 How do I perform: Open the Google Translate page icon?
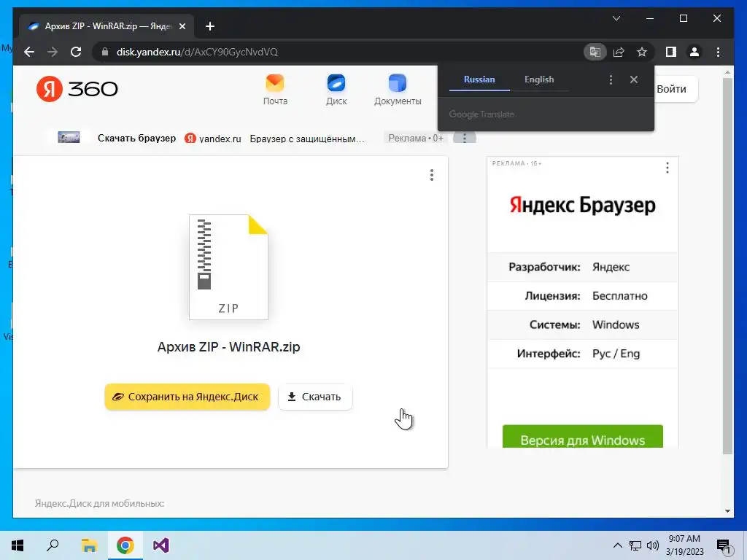tap(595, 52)
